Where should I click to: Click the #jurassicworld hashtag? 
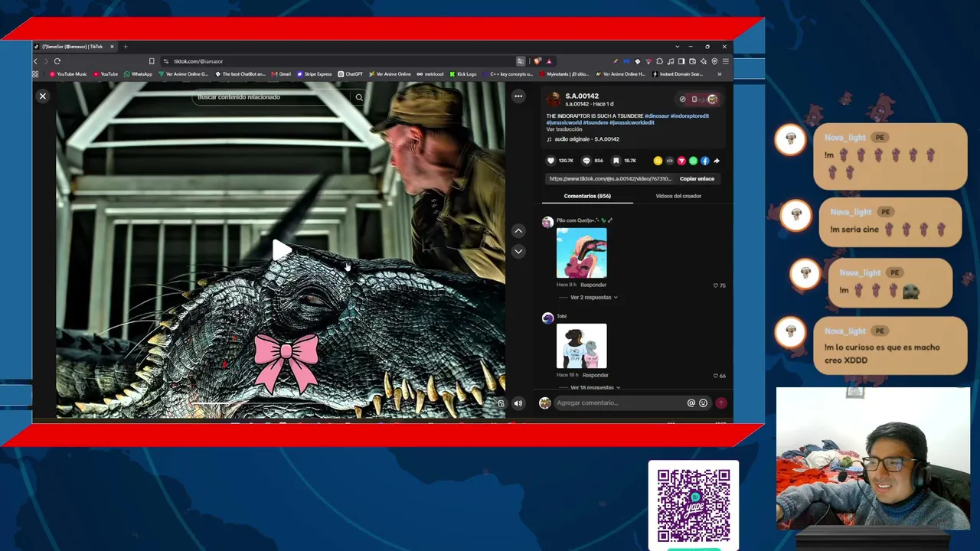(x=563, y=122)
